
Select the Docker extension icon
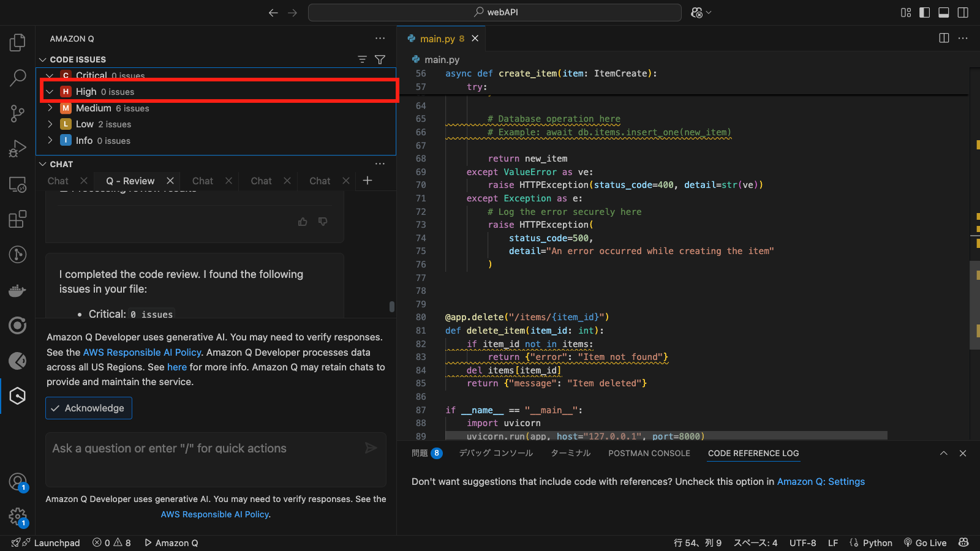(x=17, y=290)
